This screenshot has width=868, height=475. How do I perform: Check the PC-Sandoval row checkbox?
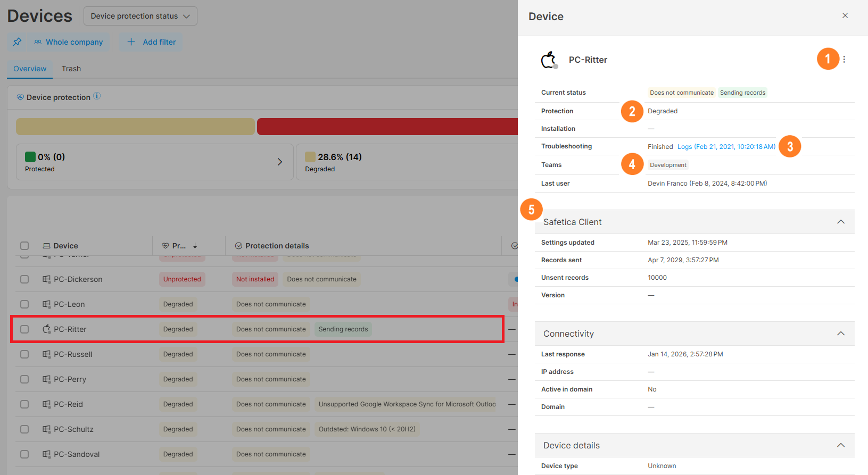(24, 454)
